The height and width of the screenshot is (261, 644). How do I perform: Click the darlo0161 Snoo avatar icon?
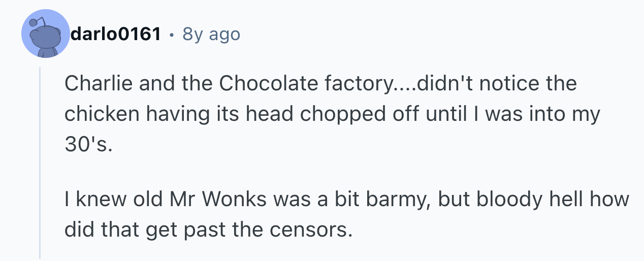[x=46, y=34]
